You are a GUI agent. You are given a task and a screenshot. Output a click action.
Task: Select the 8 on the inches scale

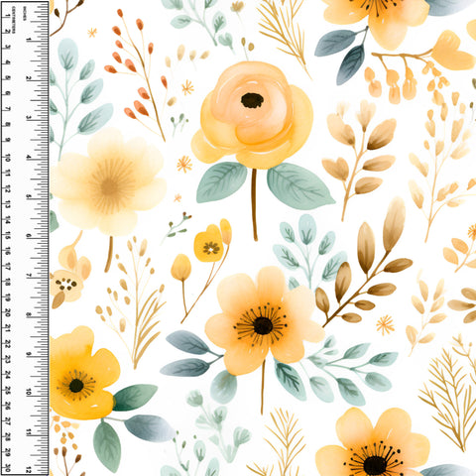(29, 314)
